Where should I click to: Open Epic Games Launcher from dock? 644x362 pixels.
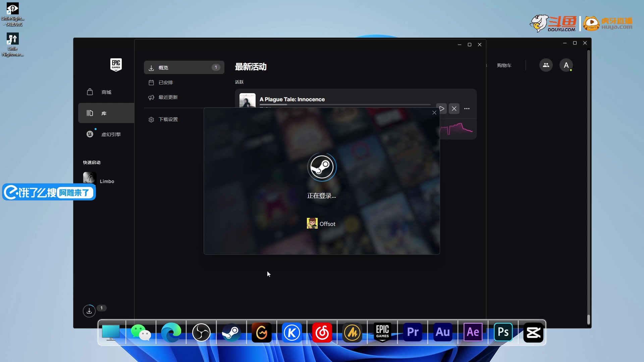pyautogui.click(x=382, y=333)
